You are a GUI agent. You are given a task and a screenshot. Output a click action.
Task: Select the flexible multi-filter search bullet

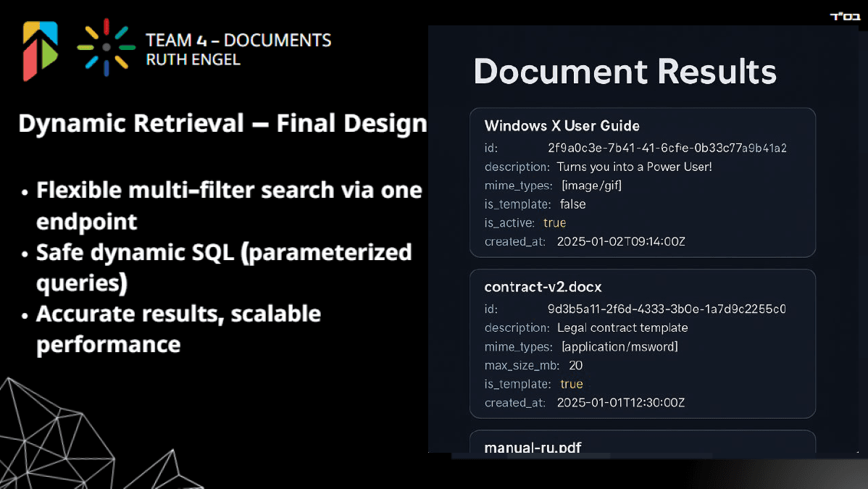[228, 204]
